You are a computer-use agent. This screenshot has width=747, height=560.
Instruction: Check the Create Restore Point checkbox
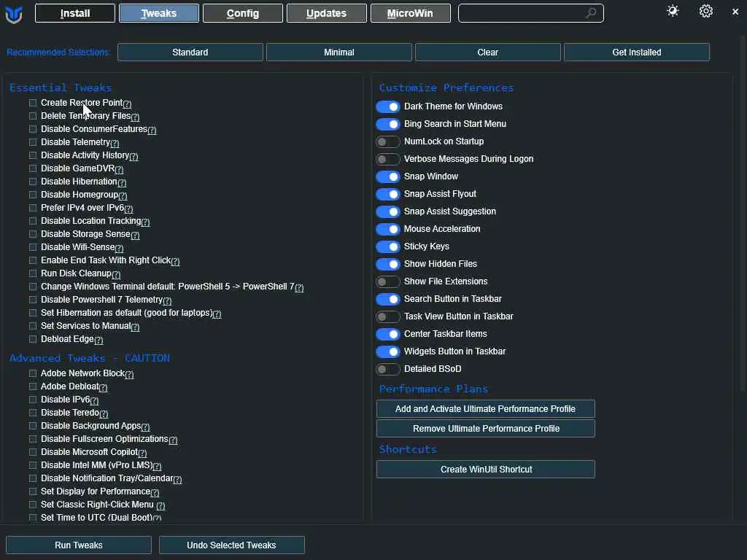point(33,103)
